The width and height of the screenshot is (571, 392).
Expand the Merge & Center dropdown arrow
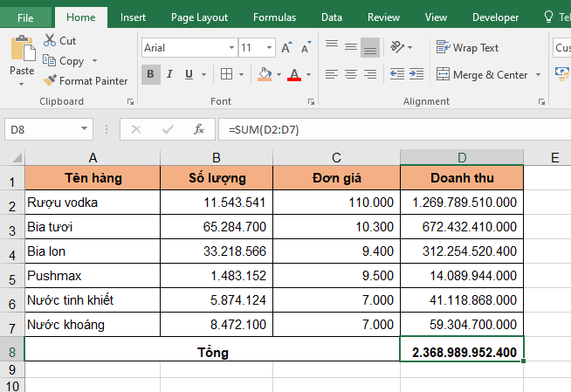[x=539, y=75]
